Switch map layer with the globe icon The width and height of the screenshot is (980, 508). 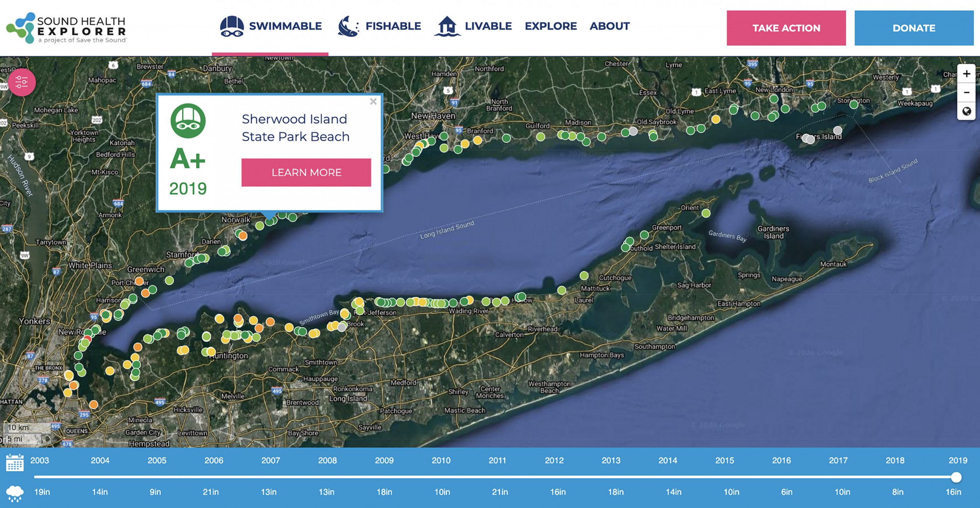(x=966, y=111)
